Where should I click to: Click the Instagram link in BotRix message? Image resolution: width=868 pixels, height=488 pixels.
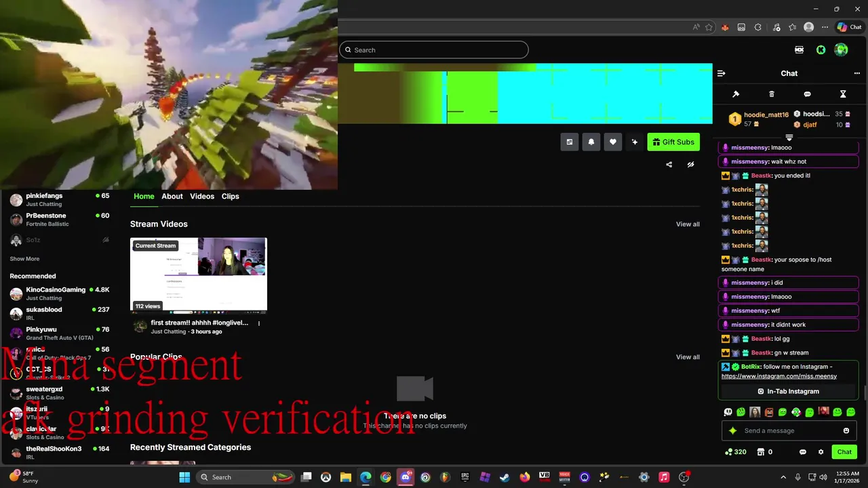[x=779, y=376]
